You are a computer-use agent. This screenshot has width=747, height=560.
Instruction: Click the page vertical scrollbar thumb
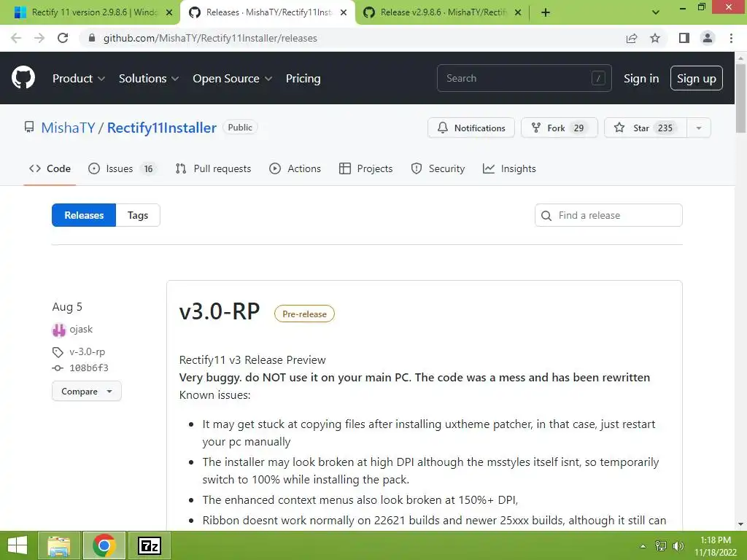(740, 98)
